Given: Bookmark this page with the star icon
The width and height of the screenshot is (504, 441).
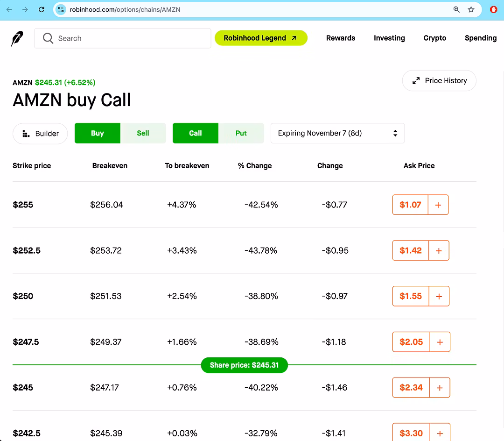Looking at the screenshot, I should pyautogui.click(x=471, y=9).
